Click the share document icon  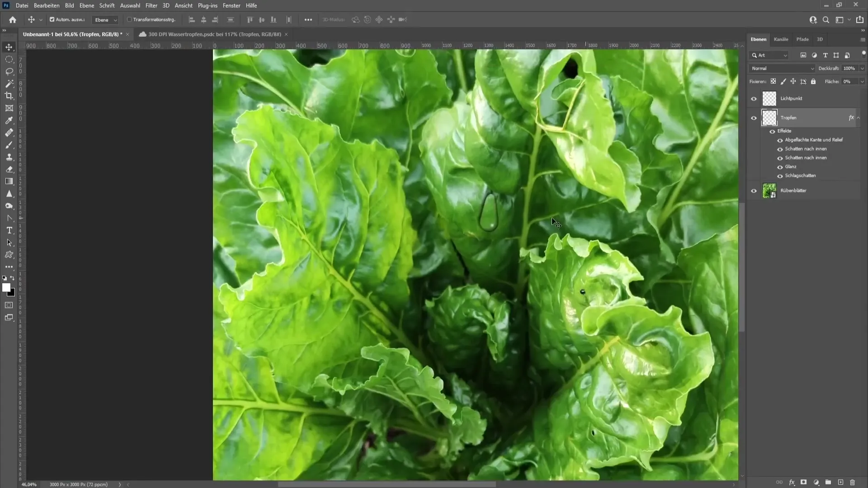[x=860, y=19]
